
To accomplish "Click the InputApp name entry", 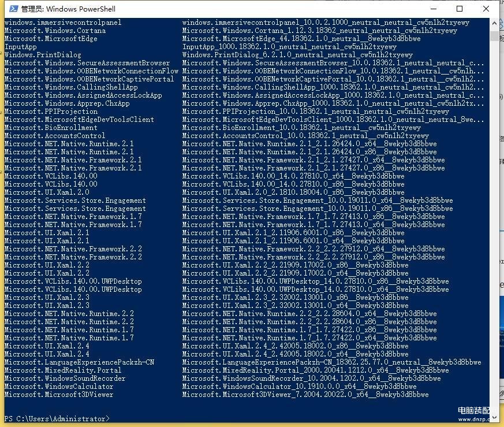I will pos(21,47).
